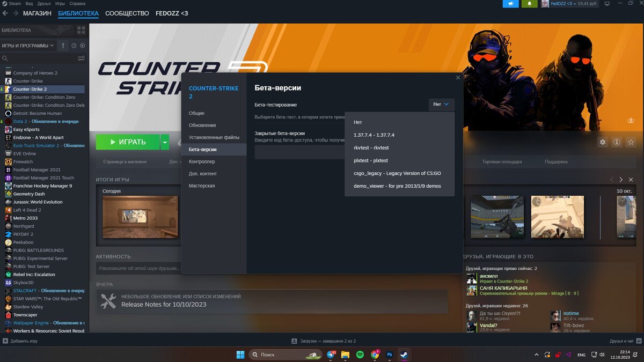Open Chrome from the taskbar
This screenshot has width=644, height=362.
click(375, 354)
